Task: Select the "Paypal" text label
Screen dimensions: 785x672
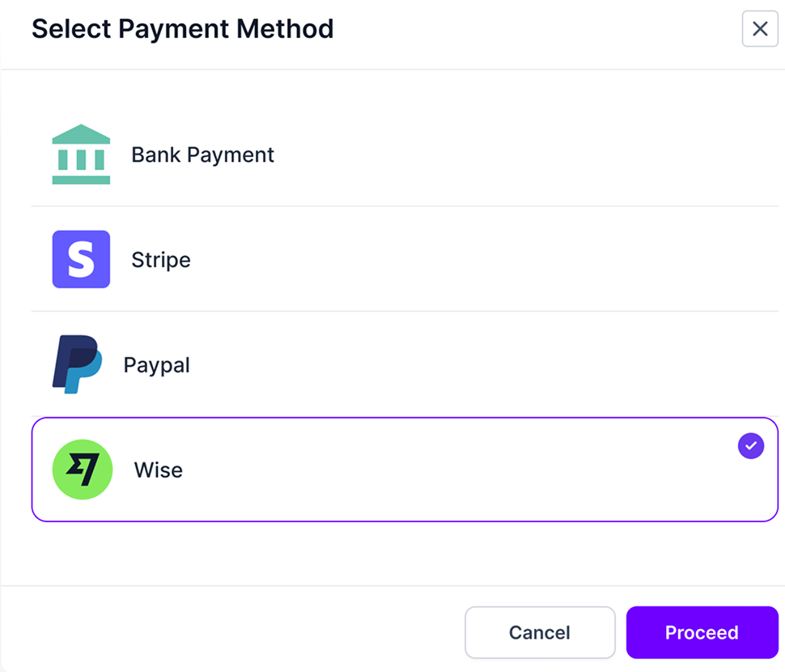Action: coord(156,365)
